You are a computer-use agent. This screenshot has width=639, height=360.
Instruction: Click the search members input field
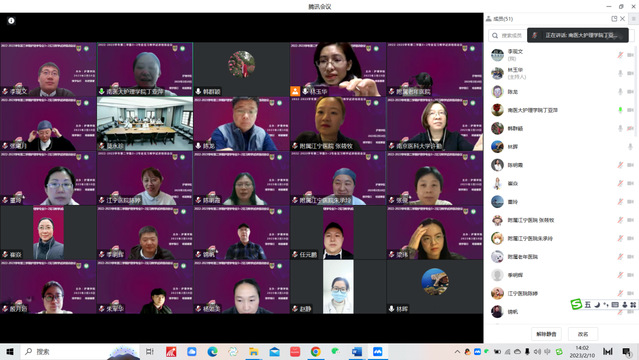pos(507,35)
